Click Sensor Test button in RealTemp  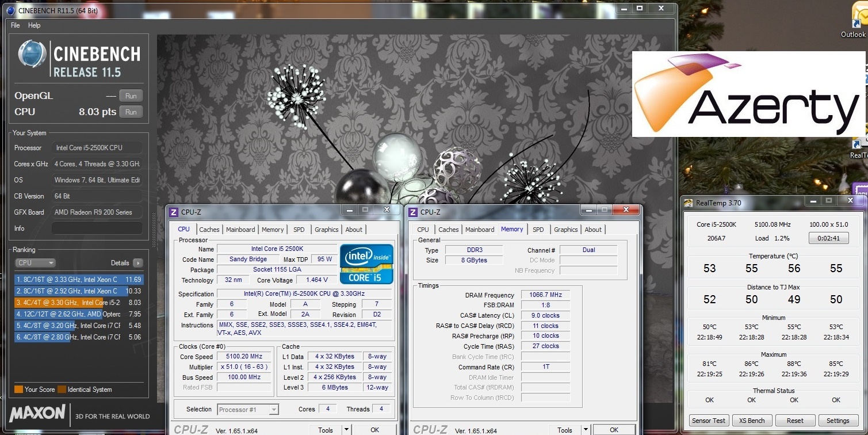point(709,421)
